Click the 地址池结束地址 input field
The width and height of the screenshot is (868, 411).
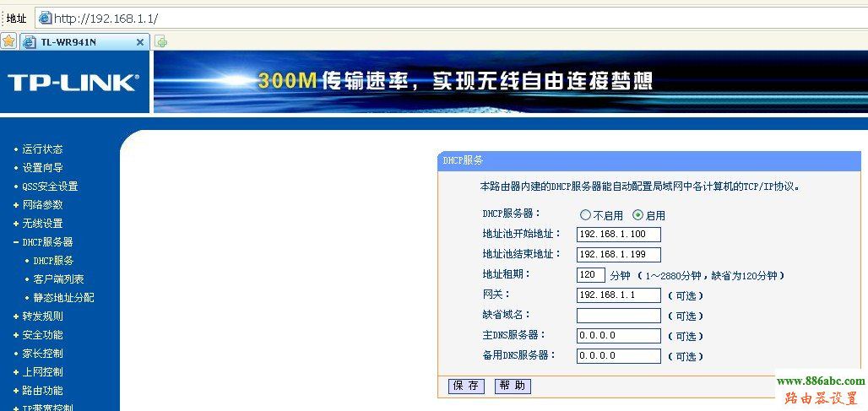click(x=618, y=255)
